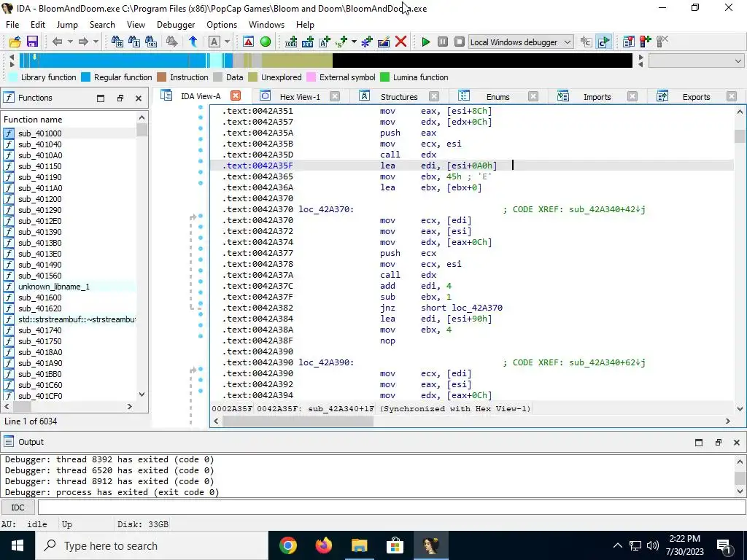Viewport: 747px width, 560px height.
Task: Open the Jump menu
Action: tap(67, 25)
